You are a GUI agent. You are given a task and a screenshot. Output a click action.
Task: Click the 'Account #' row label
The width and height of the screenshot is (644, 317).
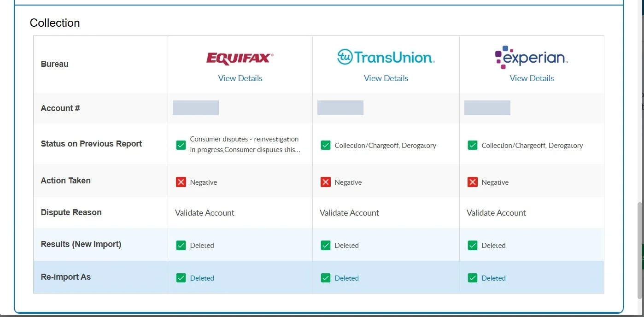coord(60,108)
